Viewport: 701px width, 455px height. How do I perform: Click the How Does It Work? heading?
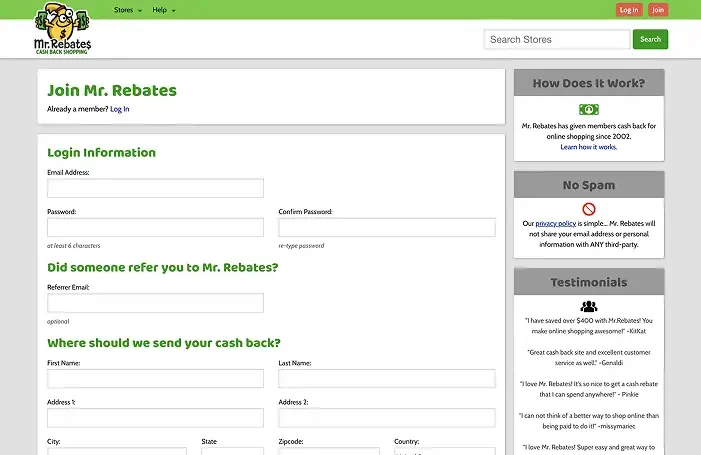589,83
